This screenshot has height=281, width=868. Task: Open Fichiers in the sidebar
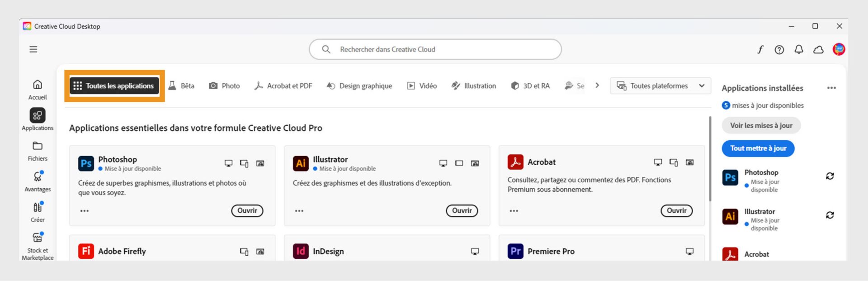pyautogui.click(x=38, y=151)
